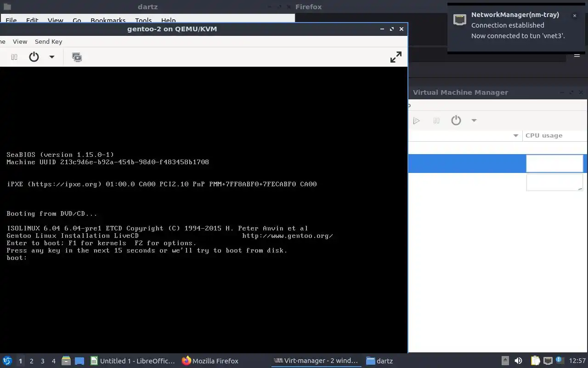Screen dimensions: 588x368
Task: Select the highlighted VM row in Virtual Machine Manager
Action: click(x=498, y=163)
